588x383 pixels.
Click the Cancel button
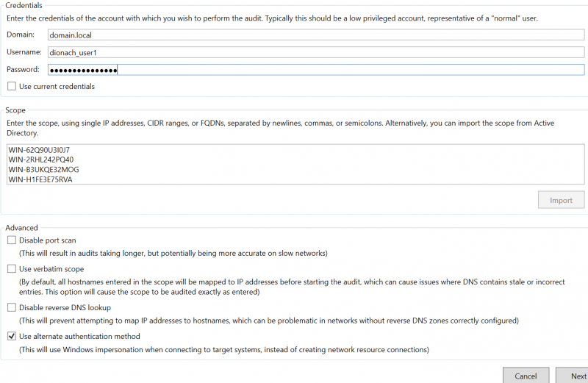[x=526, y=376]
